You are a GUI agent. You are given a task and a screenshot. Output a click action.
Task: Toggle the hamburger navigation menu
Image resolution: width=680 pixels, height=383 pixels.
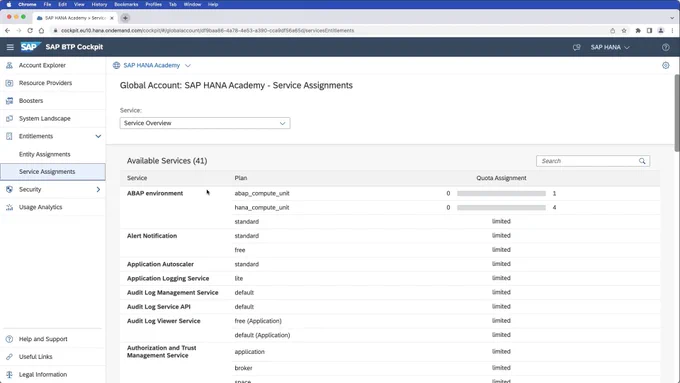click(10, 47)
